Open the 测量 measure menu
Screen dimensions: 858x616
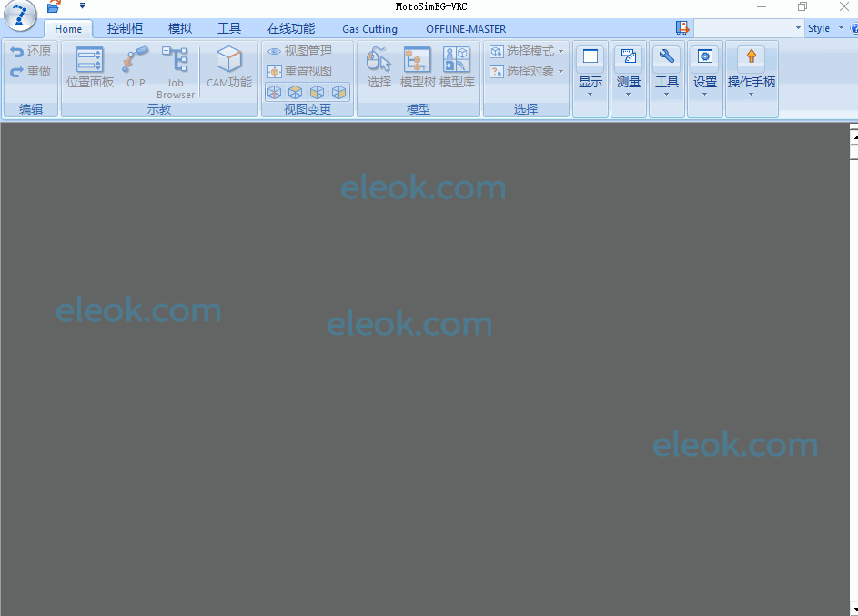[x=628, y=72]
